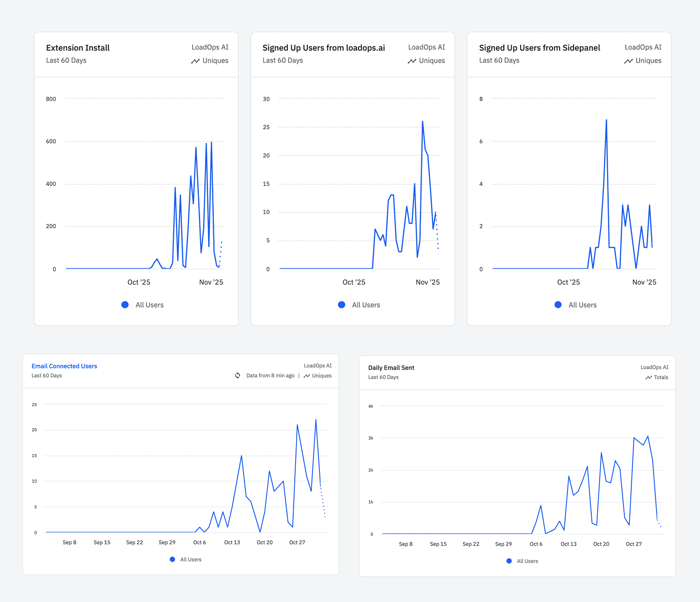
Task: Click the Daily Email Sent chart title
Action: point(391,368)
